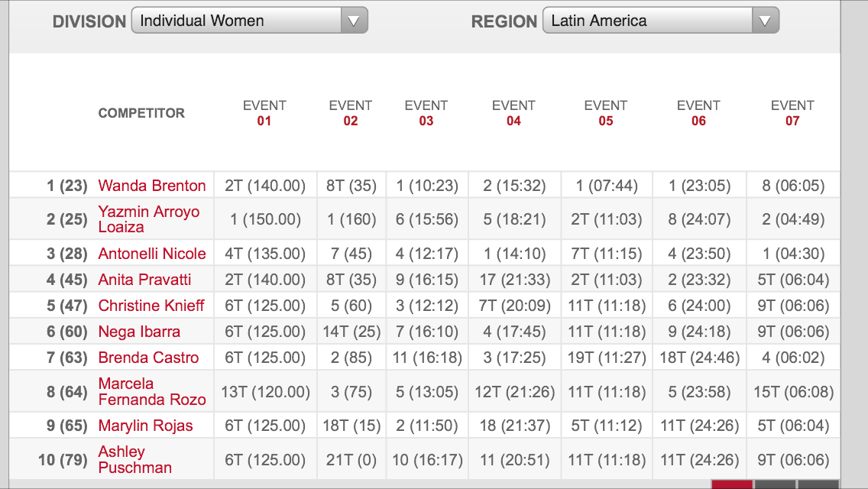Click the arrow on the Division dropdown
868x489 pixels.
coord(354,21)
